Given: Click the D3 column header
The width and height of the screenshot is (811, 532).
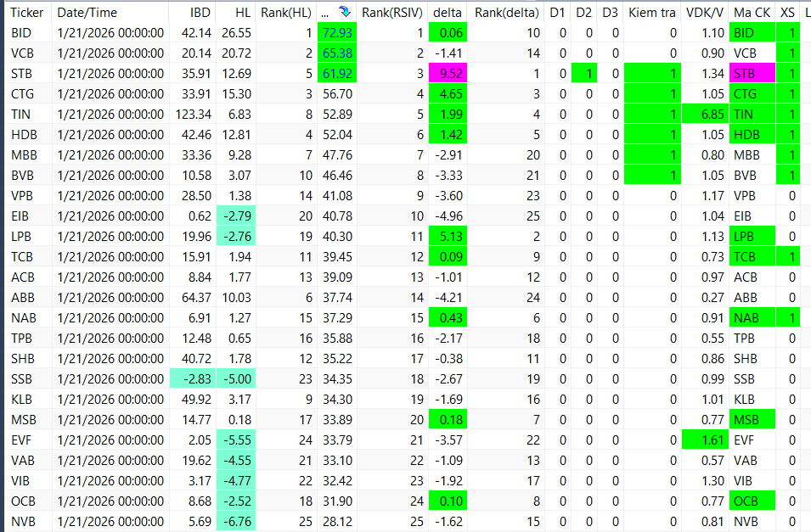Looking at the screenshot, I should [610, 13].
